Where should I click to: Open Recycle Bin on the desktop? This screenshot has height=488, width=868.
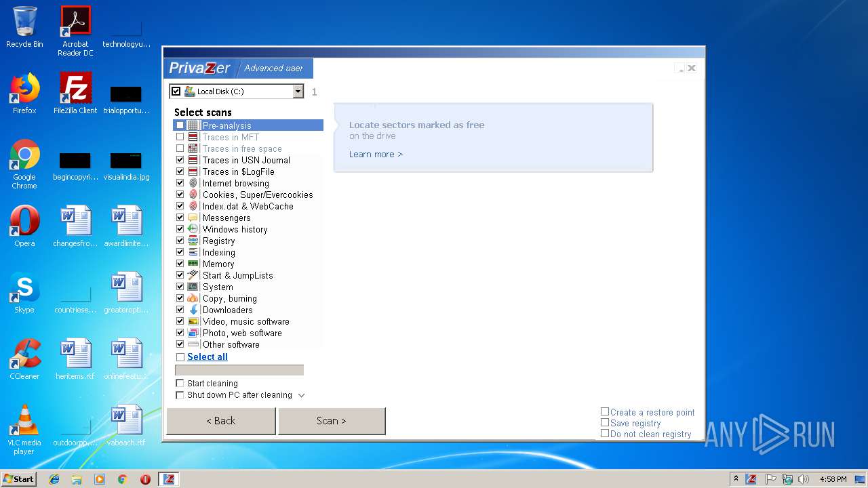pyautogui.click(x=24, y=27)
